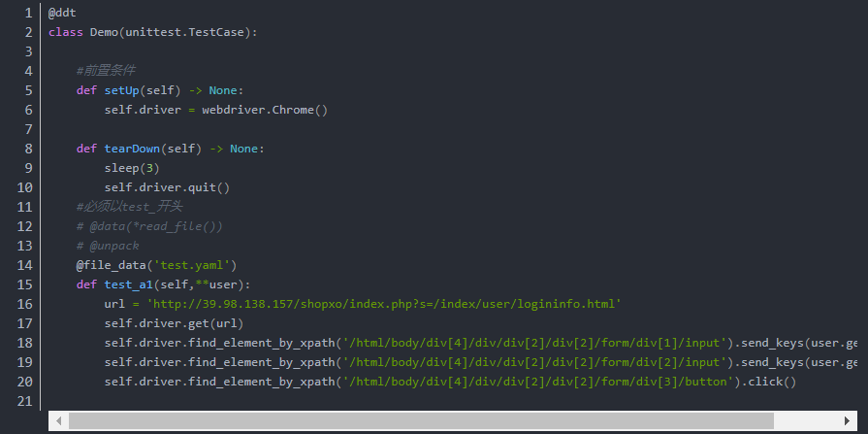Click the test_a1 method name
The width and height of the screenshot is (868, 434).
[129, 284]
